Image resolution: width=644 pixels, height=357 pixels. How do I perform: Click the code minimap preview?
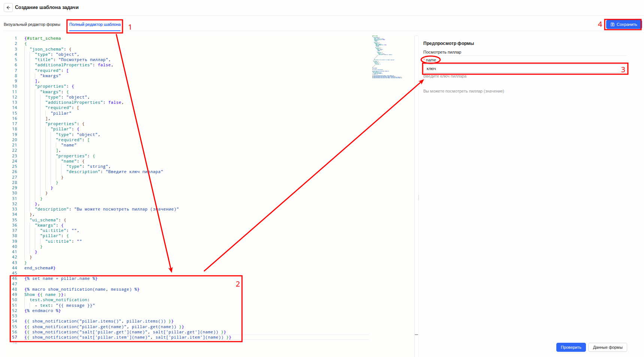coord(388,57)
